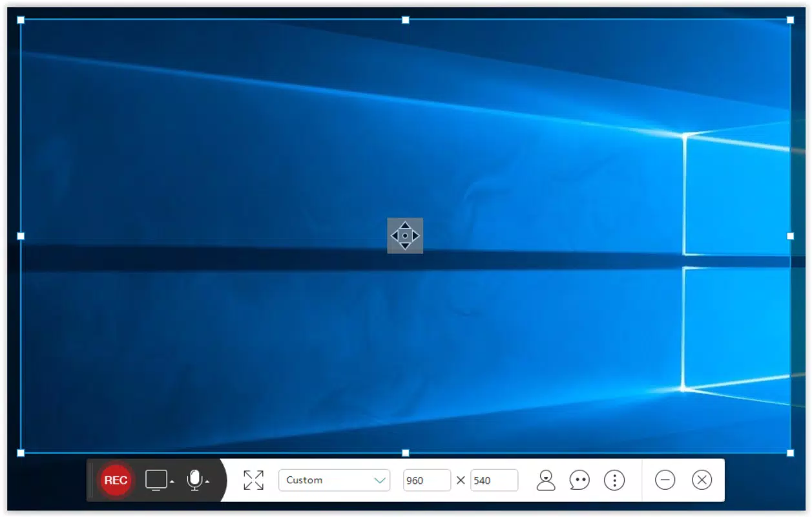Click the top-center resize handle

[x=406, y=20]
